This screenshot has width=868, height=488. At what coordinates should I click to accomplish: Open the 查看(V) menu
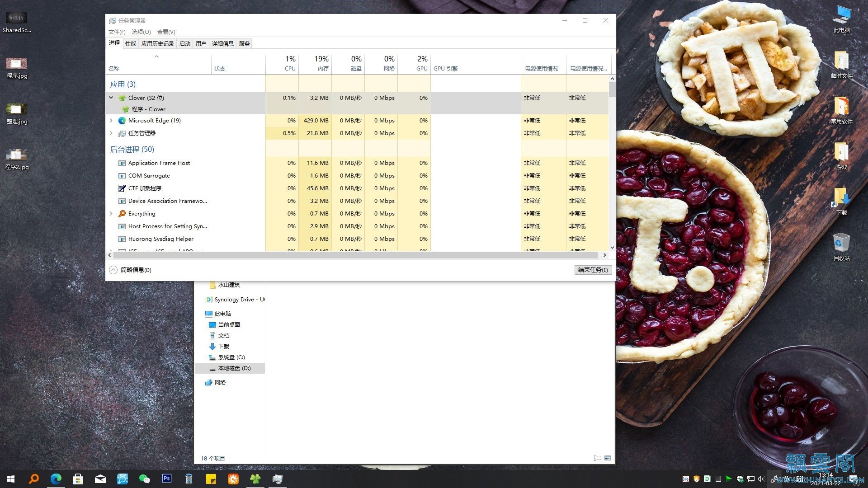coord(166,32)
